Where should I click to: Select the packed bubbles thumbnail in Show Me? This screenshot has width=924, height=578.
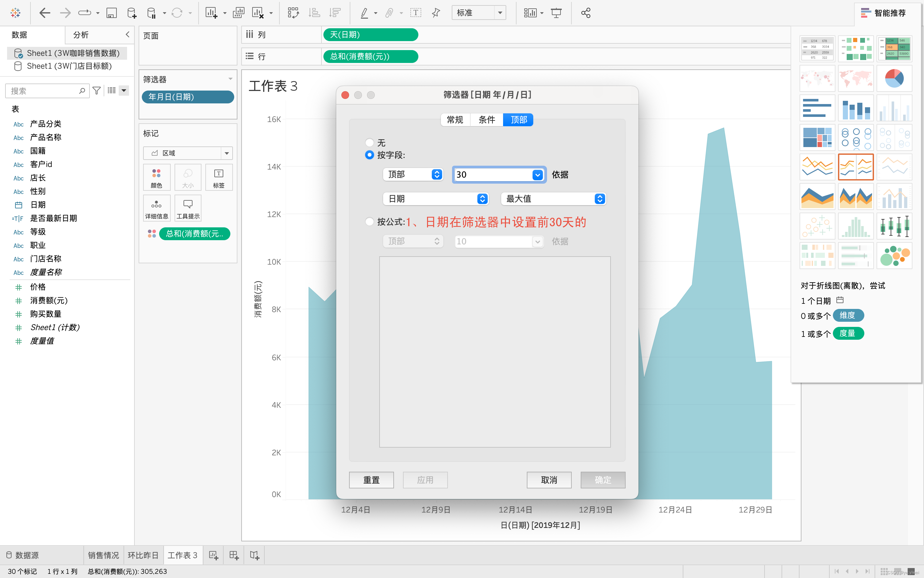point(894,256)
